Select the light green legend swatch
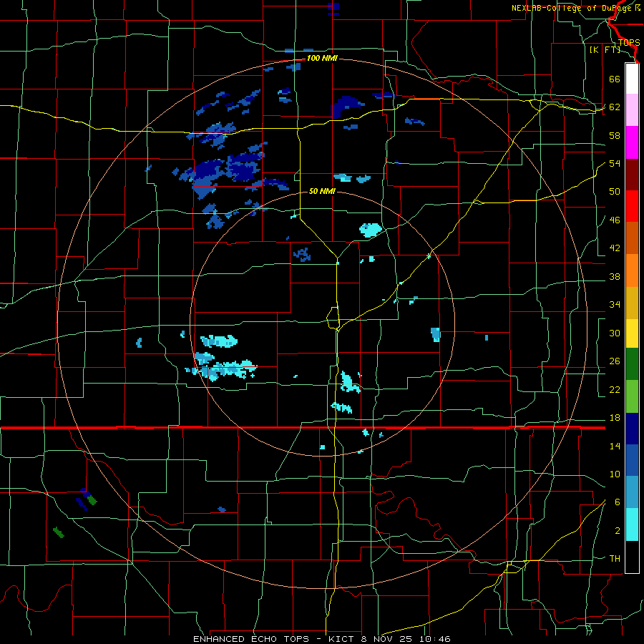This screenshot has height=644, width=644. (x=632, y=396)
